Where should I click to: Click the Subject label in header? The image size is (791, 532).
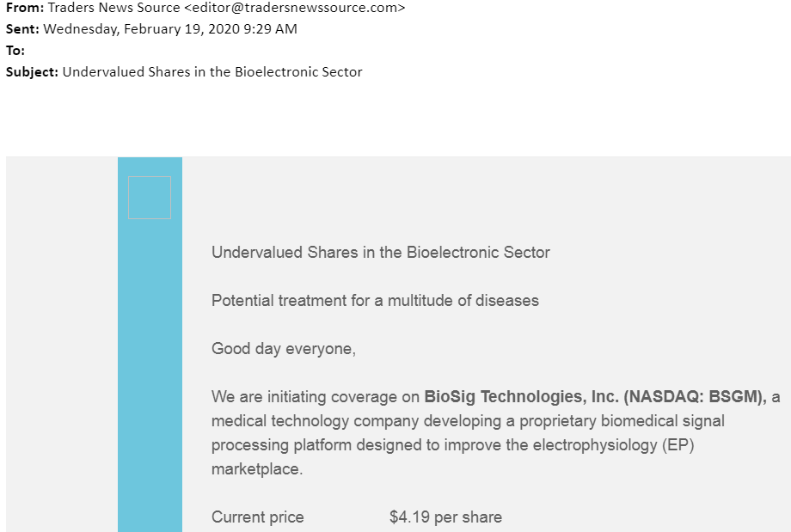point(32,71)
